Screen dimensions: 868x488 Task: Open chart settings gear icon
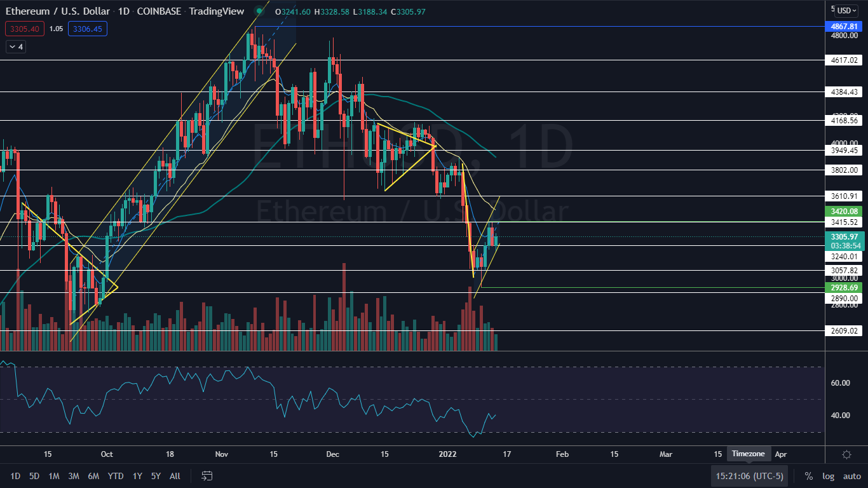tap(846, 454)
